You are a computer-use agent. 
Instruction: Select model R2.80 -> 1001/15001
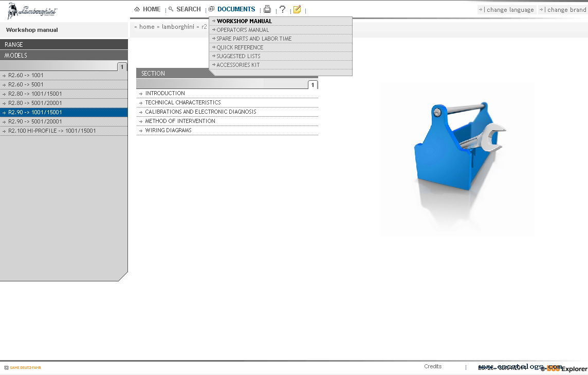[x=64, y=94]
